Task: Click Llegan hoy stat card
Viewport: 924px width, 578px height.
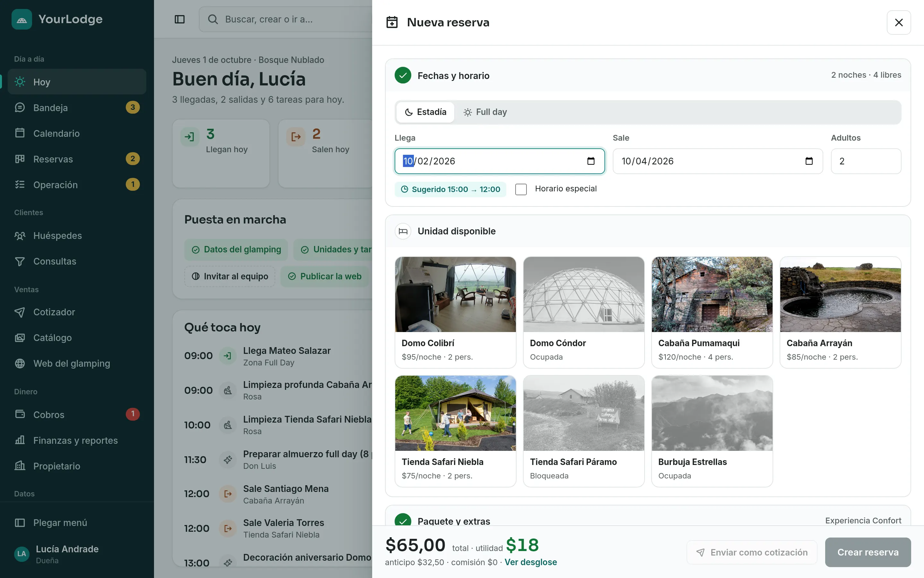Action: tap(221, 153)
